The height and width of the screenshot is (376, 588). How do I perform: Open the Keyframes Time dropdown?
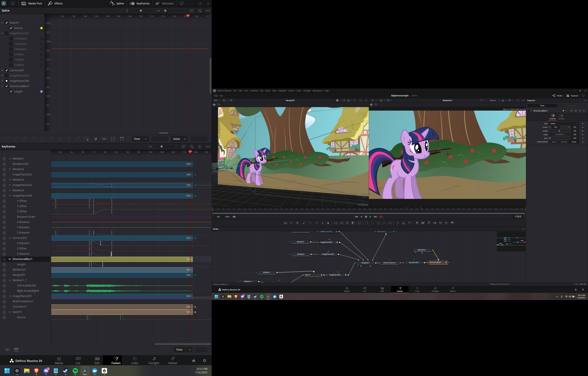183,350
